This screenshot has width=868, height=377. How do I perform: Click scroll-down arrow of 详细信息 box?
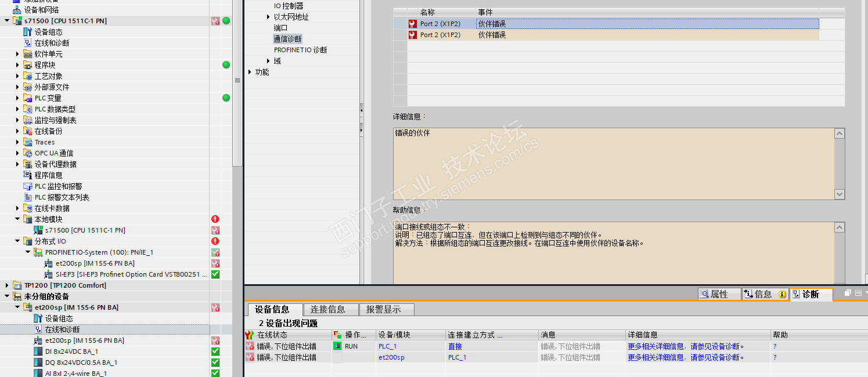click(x=840, y=194)
